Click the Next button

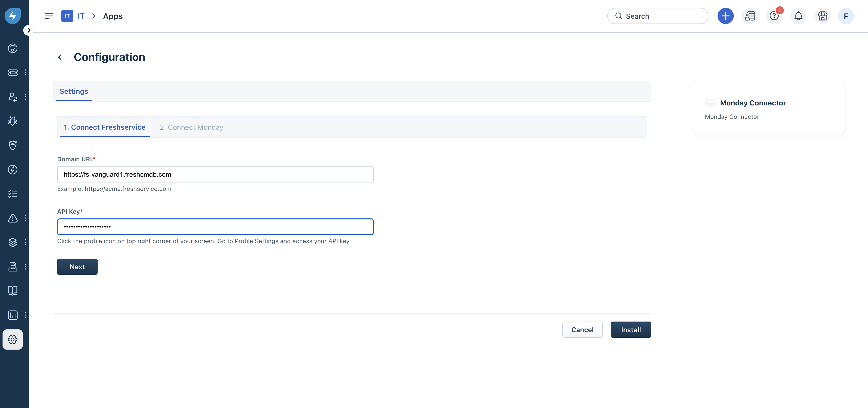click(x=77, y=266)
